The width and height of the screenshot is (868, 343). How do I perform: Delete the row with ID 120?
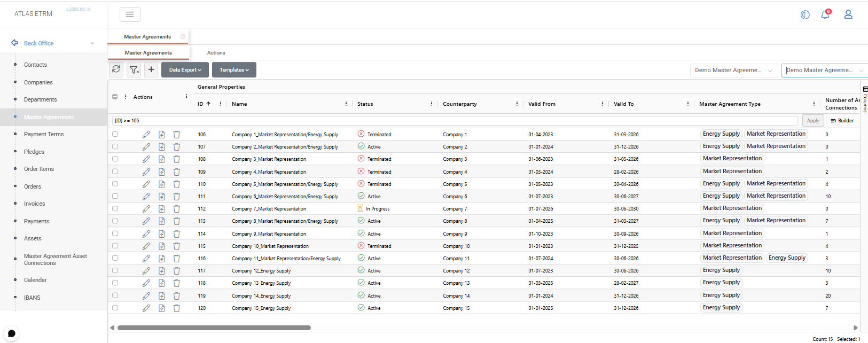point(177,308)
